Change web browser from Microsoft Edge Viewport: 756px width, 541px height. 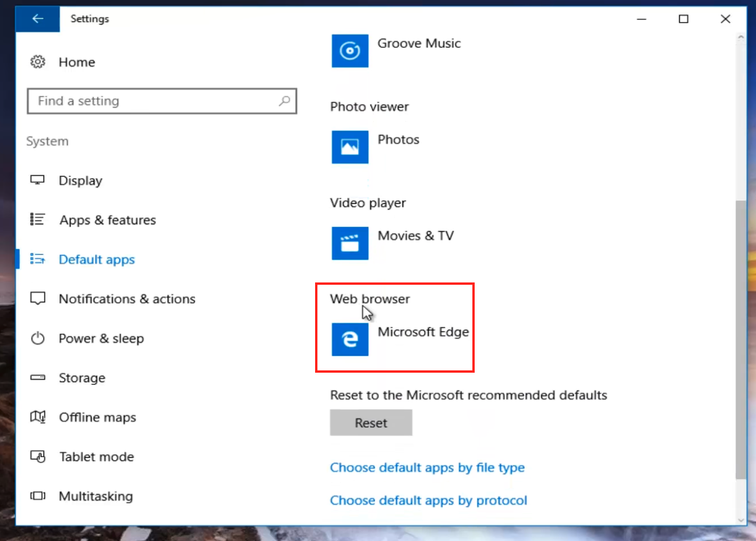[x=423, y=332]
